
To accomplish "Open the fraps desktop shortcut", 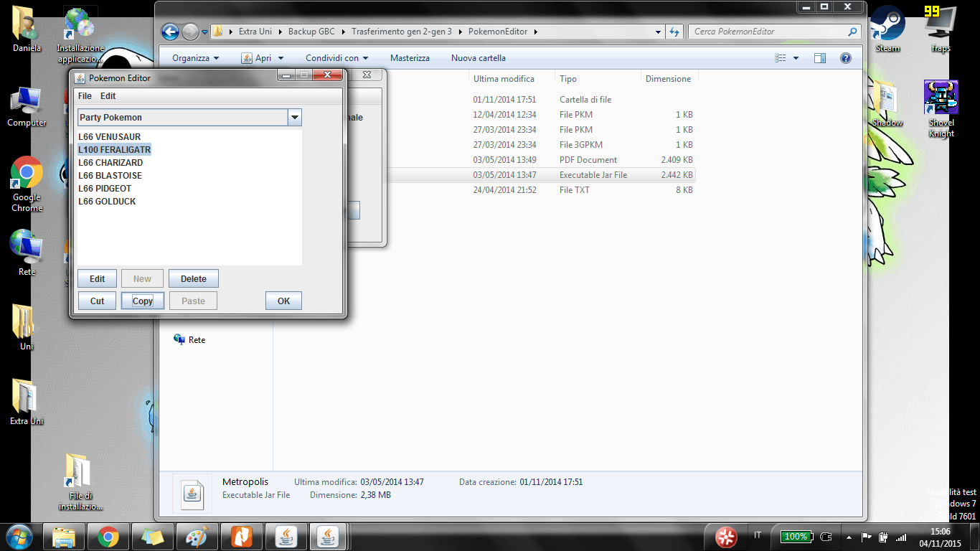I will coord(941,29).
